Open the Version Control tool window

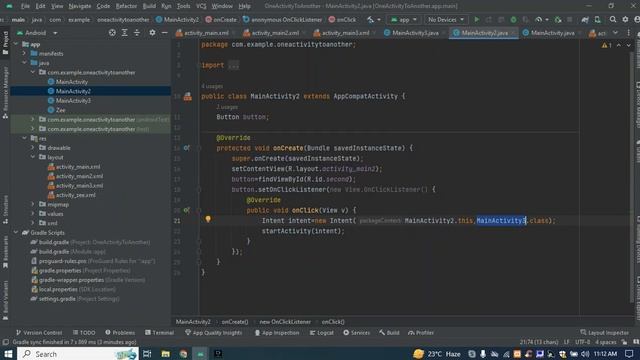(x=39, y=333)
